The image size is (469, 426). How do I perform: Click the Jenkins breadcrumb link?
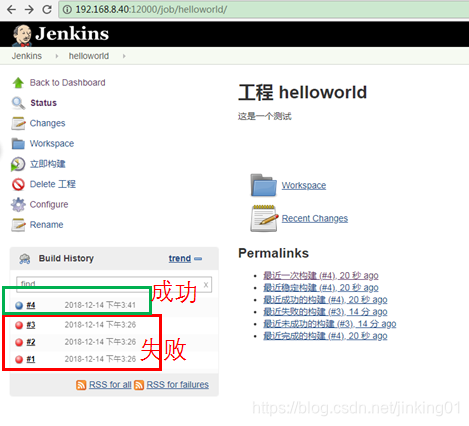(x=27, y=56)
